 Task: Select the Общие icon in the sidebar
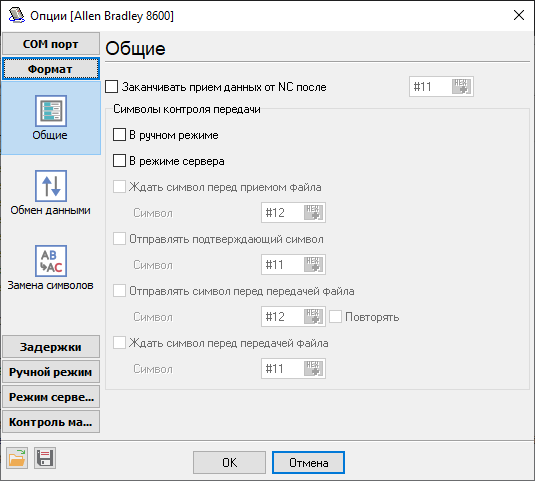(x=51, y=111)
